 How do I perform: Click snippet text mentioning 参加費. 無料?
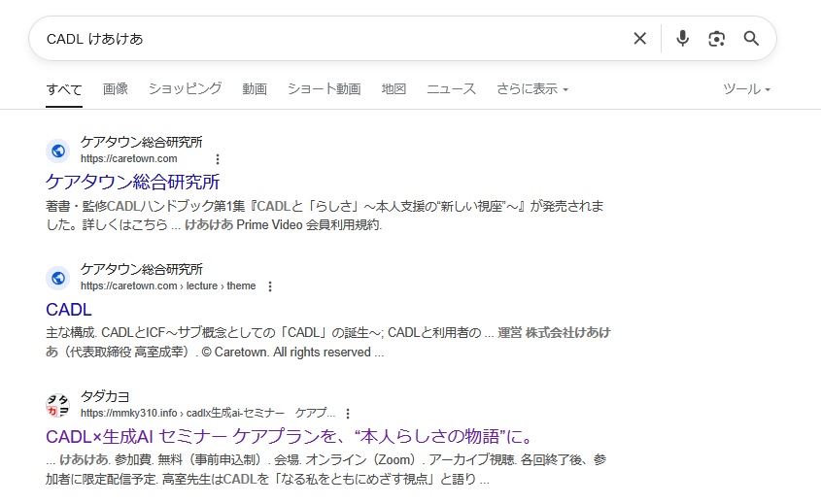[325, 469]
